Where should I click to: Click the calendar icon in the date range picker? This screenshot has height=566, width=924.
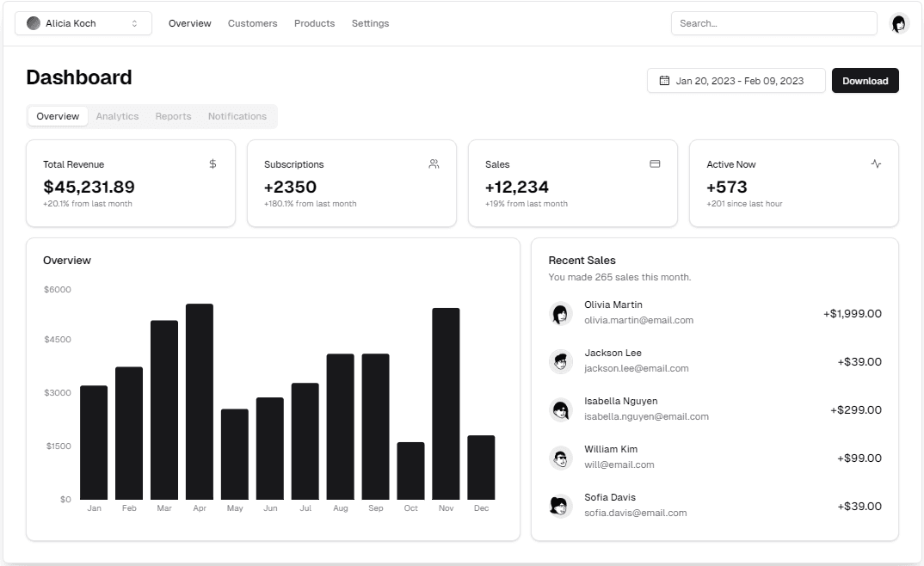click(x=663, y=79)
